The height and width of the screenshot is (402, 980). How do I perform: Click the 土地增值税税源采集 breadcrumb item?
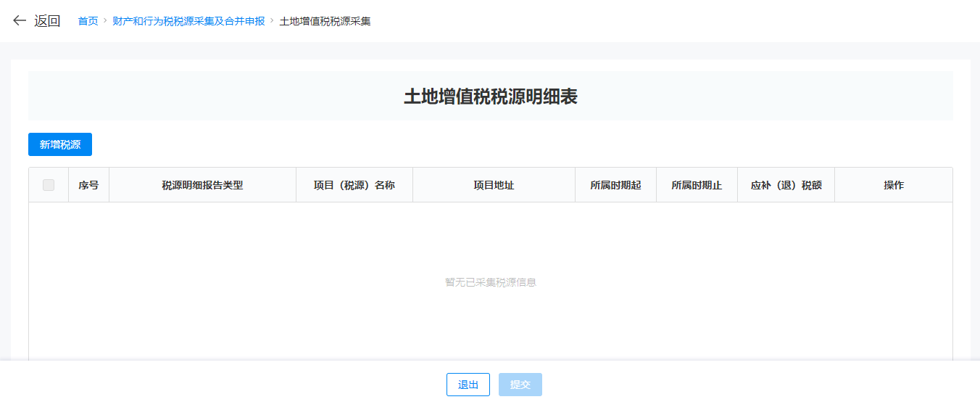(325, 21)
